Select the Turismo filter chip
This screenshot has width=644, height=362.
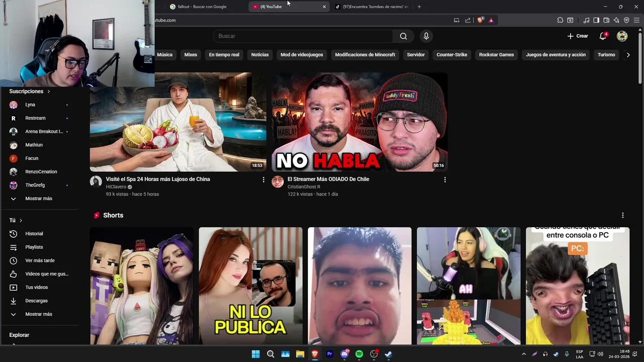tap(606, 55)
